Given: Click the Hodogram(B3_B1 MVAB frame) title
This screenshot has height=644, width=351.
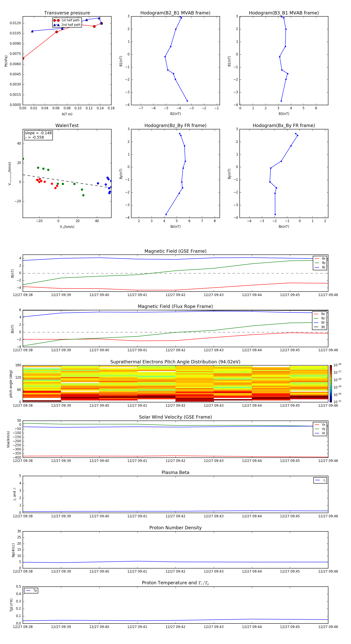Looking at the screenshot, I should coord(284,13).
